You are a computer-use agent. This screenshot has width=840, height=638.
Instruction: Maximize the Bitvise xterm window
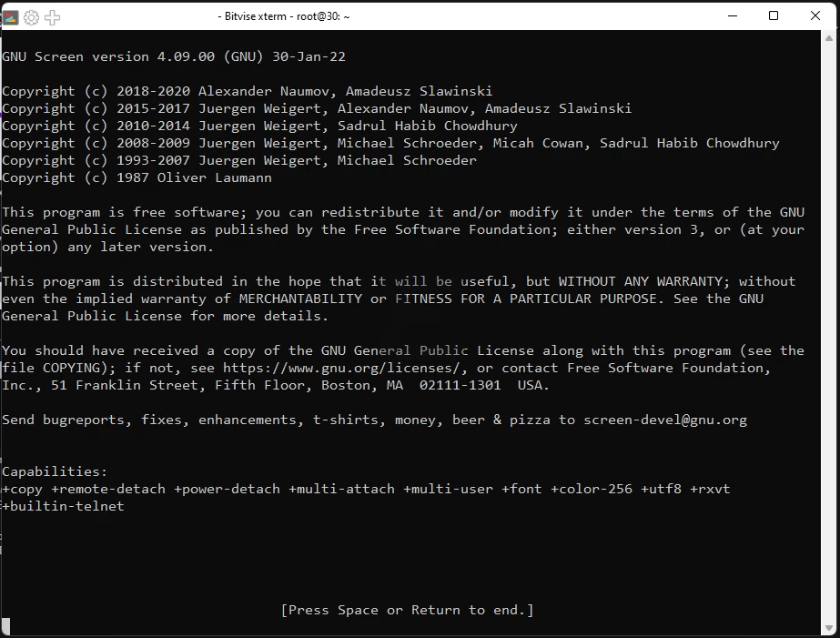click(773, 16)
